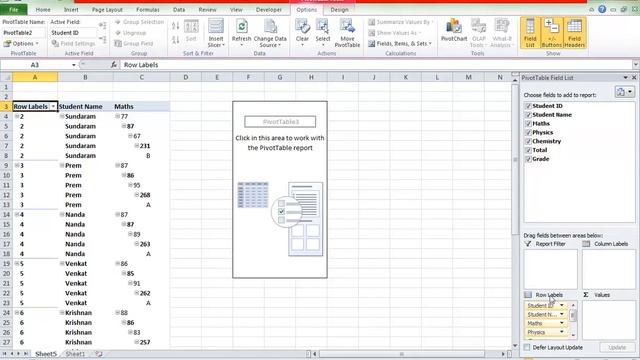Image resolution: width=640 pixels, height=360 pixels.
Task: Click the horizontal scrollbar thumb
Action: (402, 354)
